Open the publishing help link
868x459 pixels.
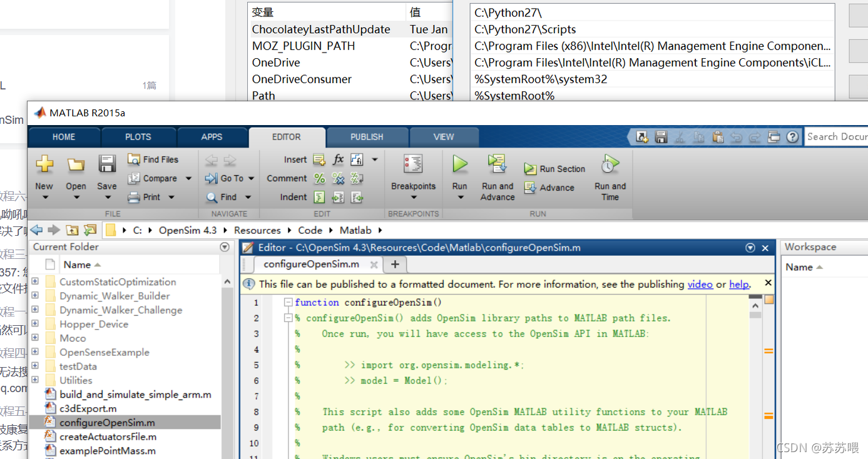coord(739,284)
